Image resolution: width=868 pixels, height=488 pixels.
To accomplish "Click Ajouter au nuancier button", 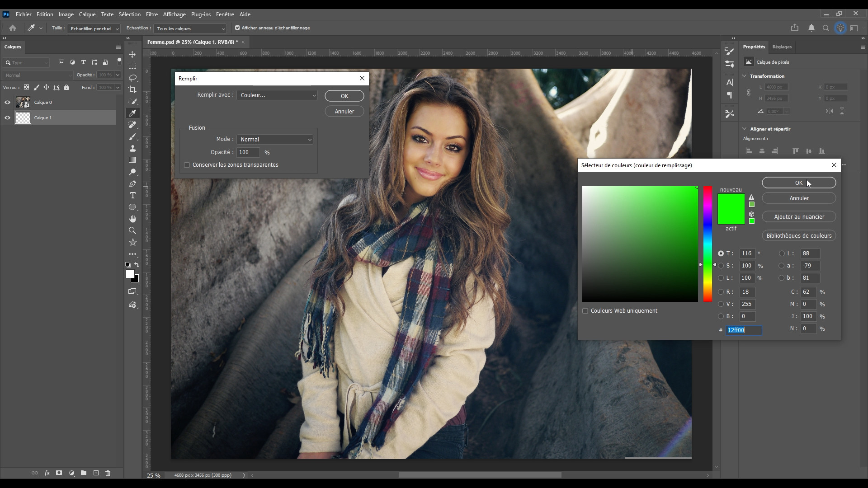I will coord(798,217).
